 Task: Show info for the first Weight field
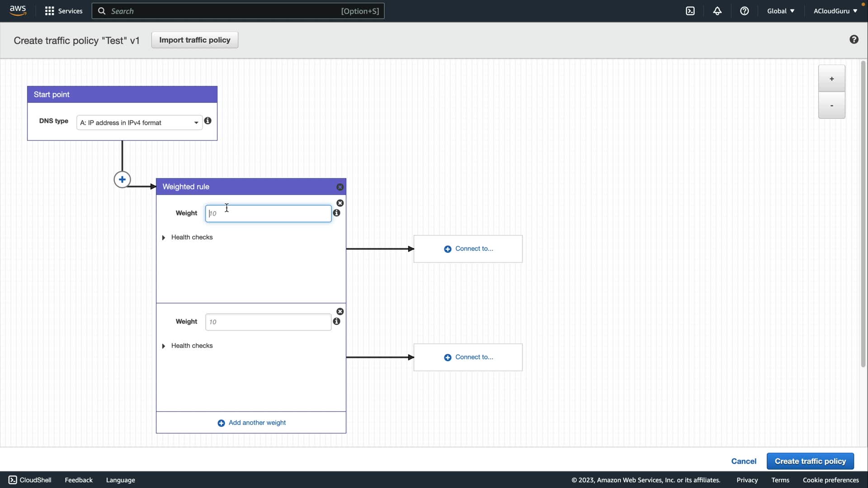(336, 213)
